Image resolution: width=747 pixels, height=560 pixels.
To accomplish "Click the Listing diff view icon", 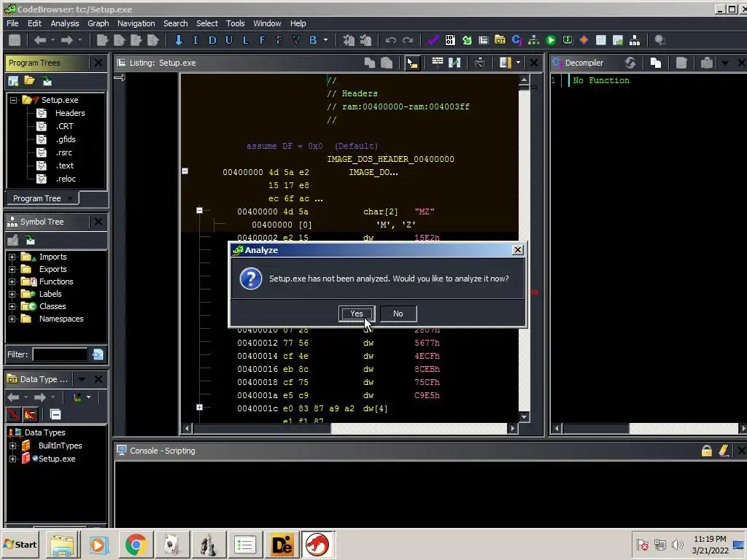I will click(x=454, y=63).
